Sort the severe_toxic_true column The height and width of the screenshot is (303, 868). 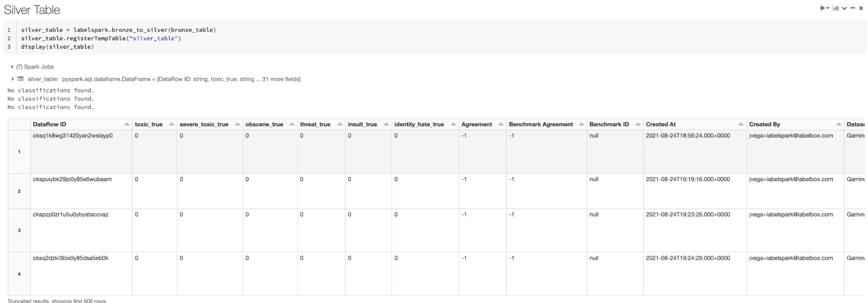coord(238,125)
